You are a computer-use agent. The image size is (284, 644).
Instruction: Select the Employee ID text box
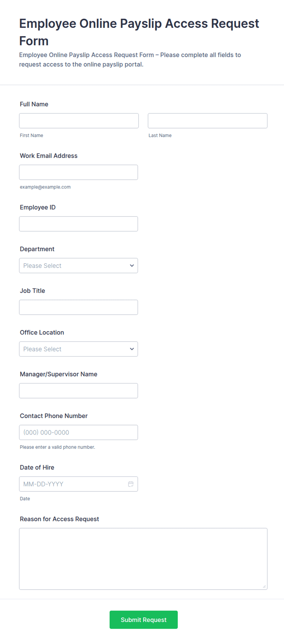pos(78,224)
